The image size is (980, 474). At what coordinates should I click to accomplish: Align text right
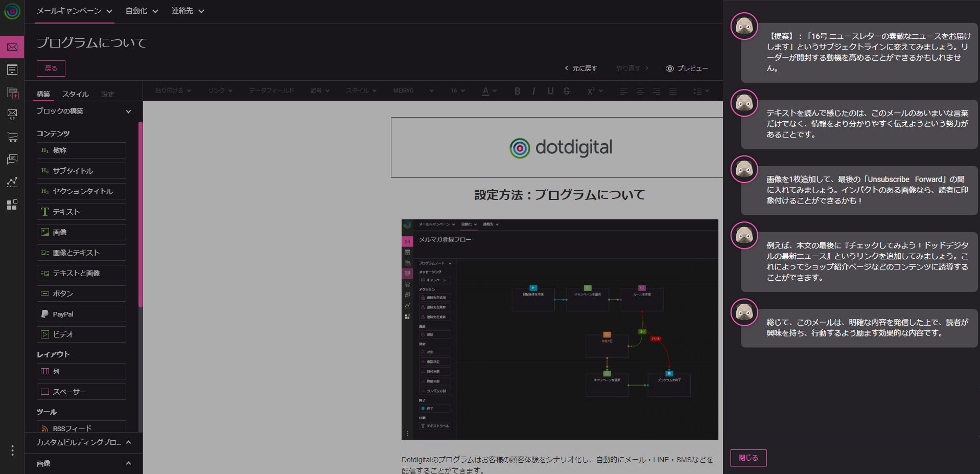(x=657, y=91)
